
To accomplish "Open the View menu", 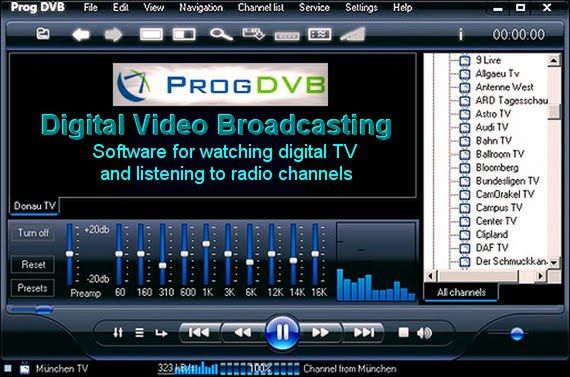I will tap(153, 7).
